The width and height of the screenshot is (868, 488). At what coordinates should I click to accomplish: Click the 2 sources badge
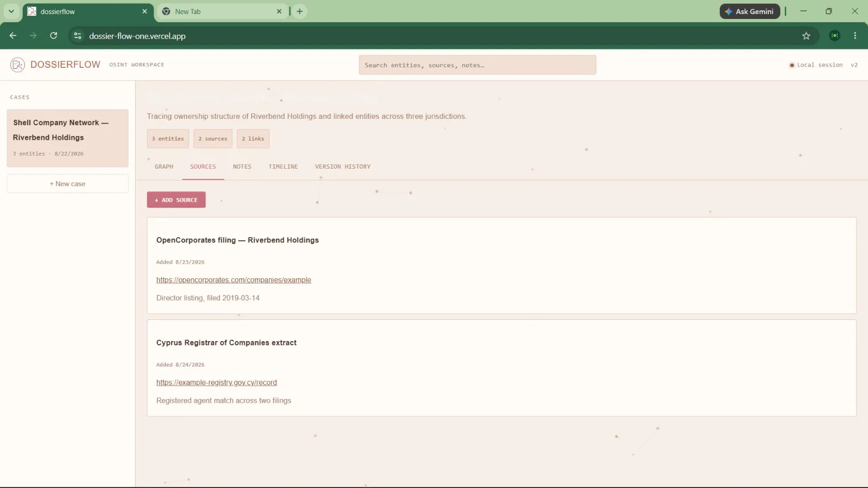tap(213, 139)
